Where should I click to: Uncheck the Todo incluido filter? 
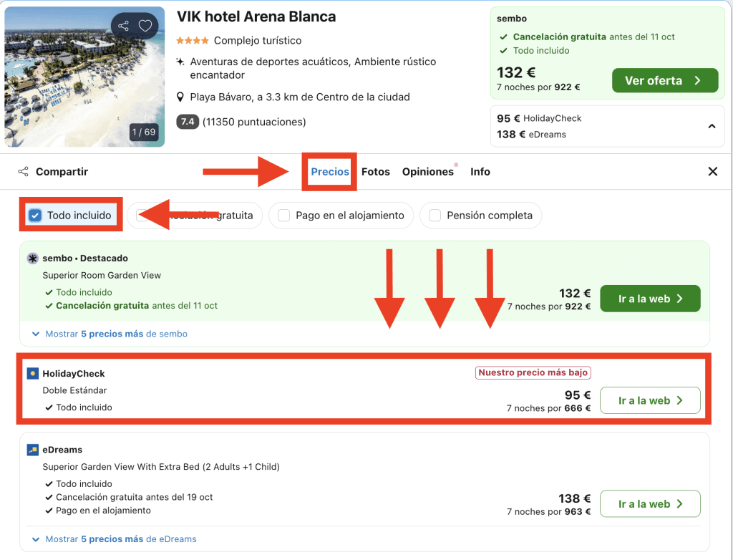tap(35, 216)
